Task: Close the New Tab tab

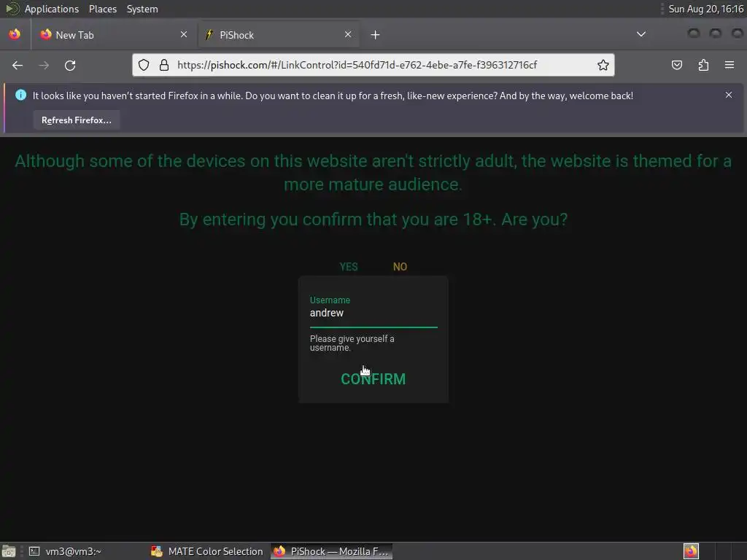Action: (184, 34)
